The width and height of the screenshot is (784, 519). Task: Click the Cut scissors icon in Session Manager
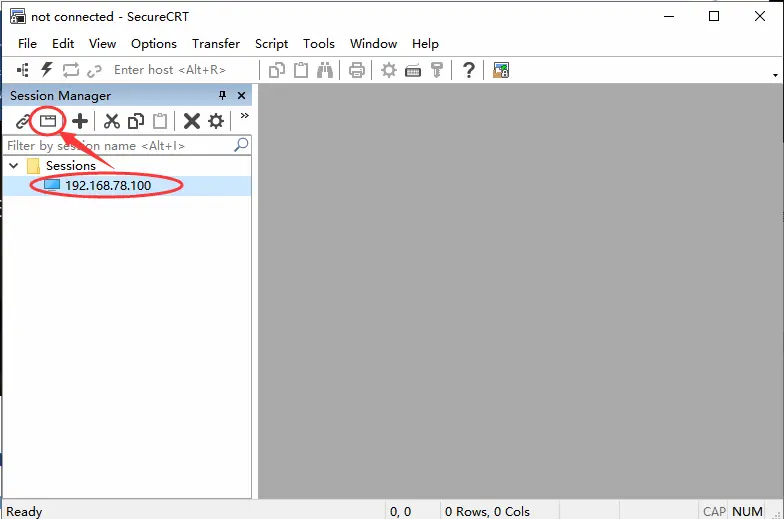tap(112, 121)
